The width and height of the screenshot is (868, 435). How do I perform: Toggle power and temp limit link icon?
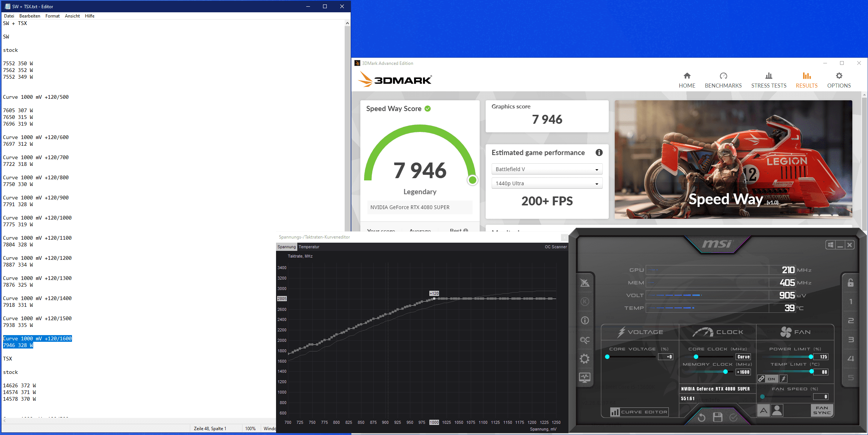761,379
